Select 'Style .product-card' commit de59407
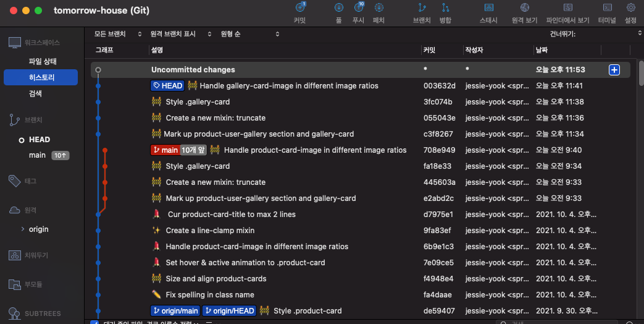This screenshot has width=644, height=324. pos(360,311)
